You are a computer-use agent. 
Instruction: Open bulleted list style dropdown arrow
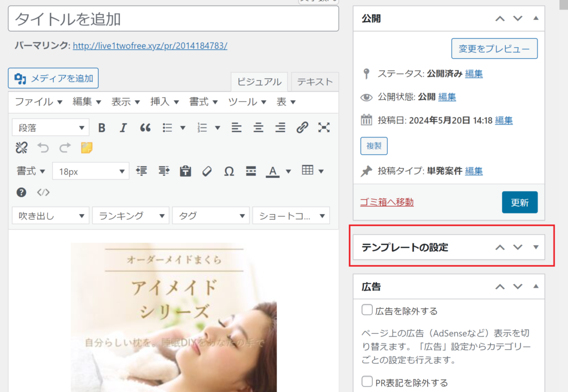(x=182, y=128)
